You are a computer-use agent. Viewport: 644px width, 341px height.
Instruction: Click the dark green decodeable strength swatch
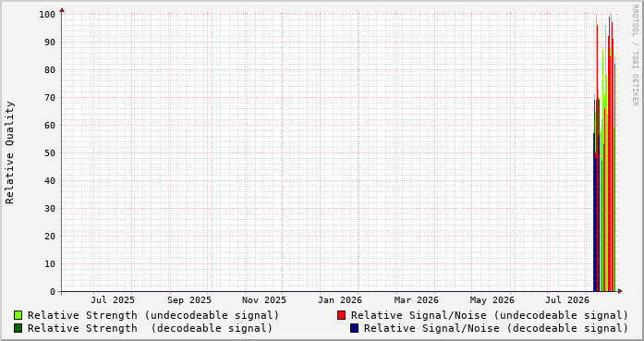click(x=18, y=328)
